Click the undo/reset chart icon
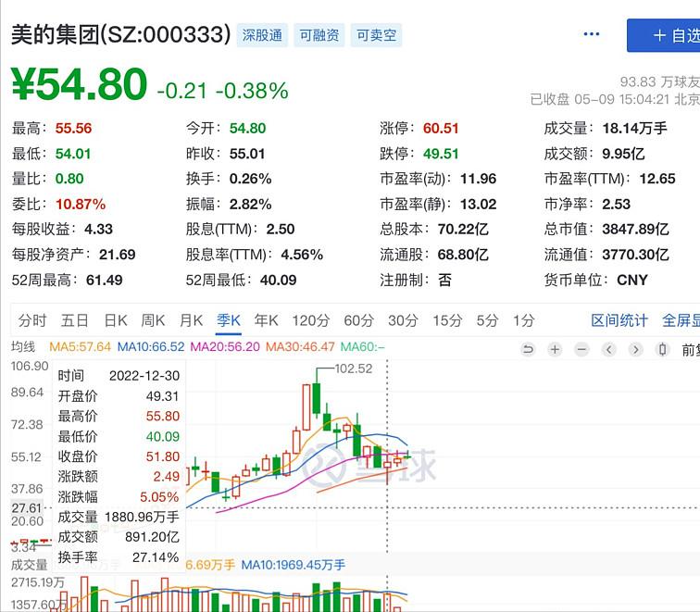 pyautogui.click(x=528, y=349)
